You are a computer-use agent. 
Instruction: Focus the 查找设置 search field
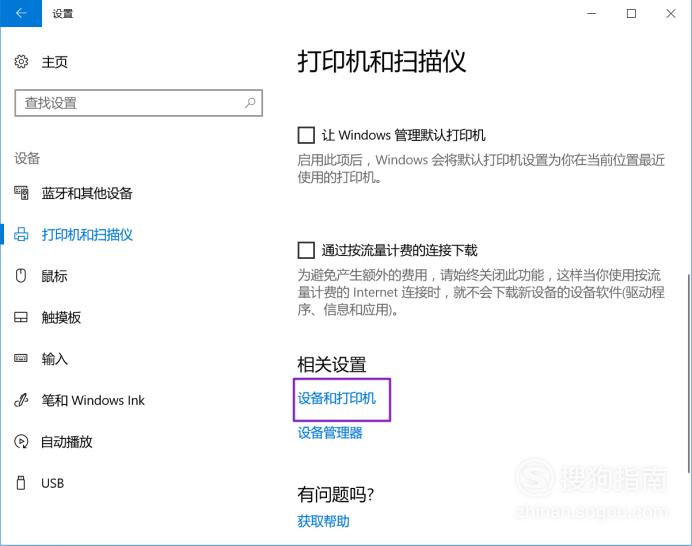pyautogui.click(x=139, y=103)
